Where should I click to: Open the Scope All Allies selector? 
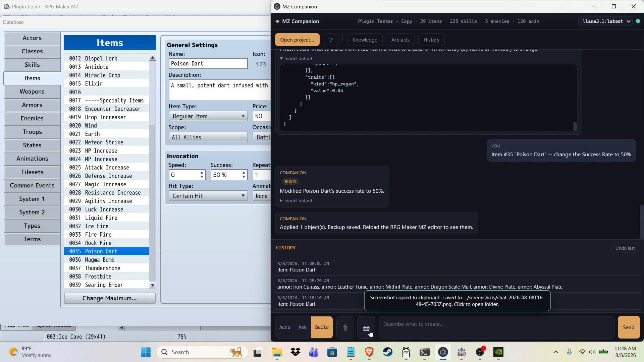208,137
